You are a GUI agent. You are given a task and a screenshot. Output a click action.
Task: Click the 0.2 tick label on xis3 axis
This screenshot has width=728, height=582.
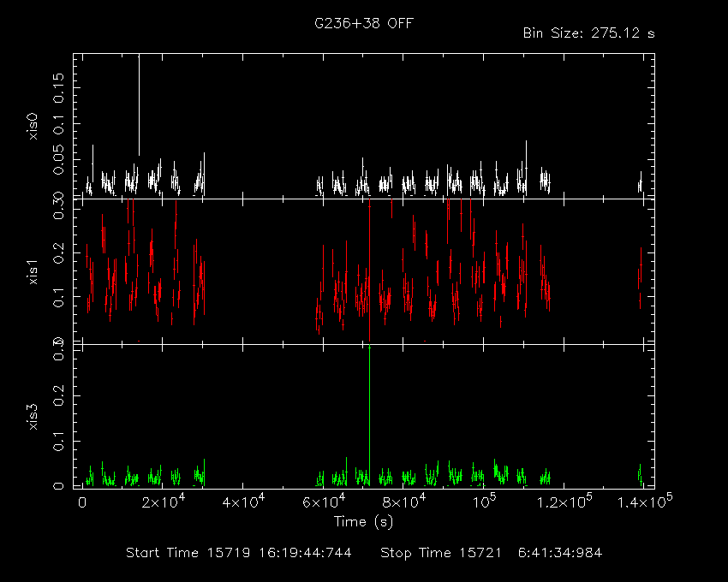[x=58, y=395]
